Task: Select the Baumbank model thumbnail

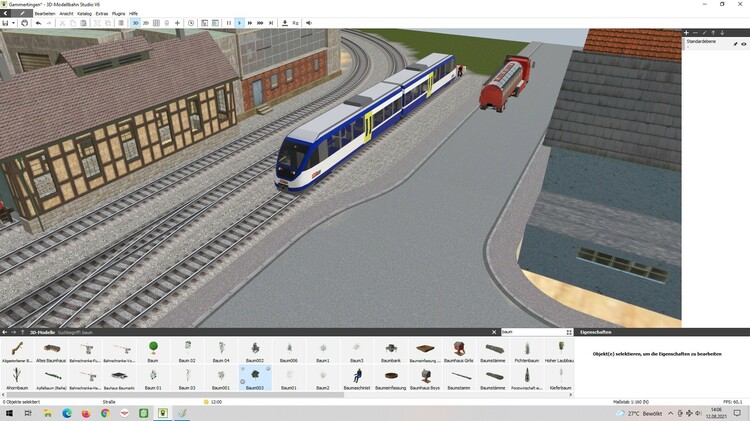Action: (390, 350)
